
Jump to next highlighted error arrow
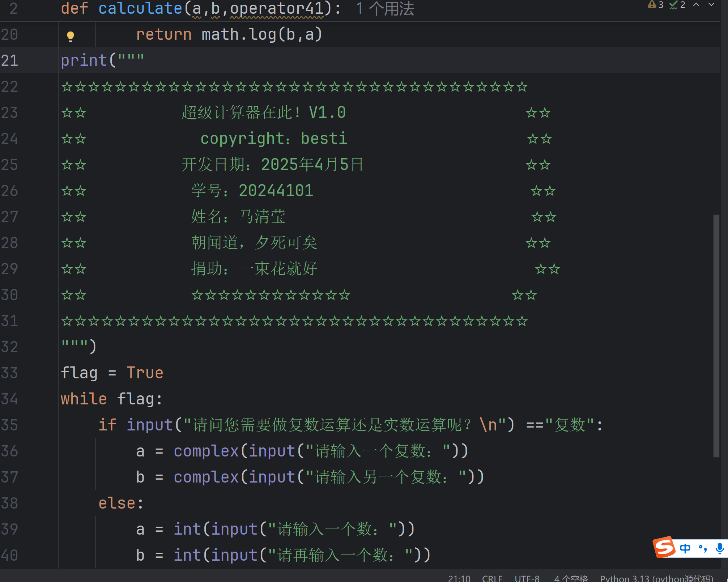click(x=711, y=5)
